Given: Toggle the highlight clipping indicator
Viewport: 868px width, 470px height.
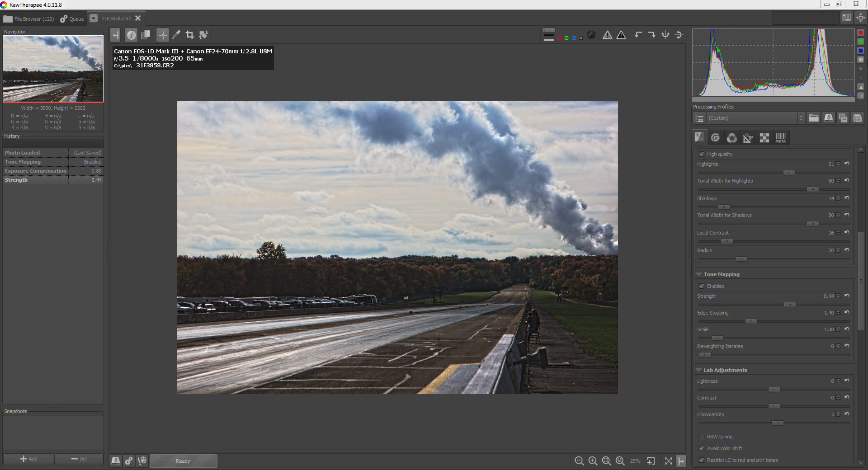Looking at the screenshot, I should pos(622,35).
